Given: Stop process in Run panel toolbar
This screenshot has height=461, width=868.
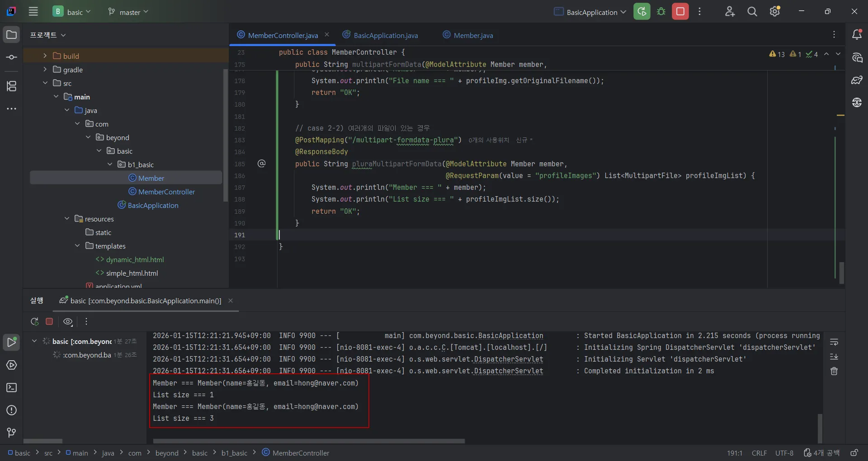Looking at the screenshot, I should (49, 321).
